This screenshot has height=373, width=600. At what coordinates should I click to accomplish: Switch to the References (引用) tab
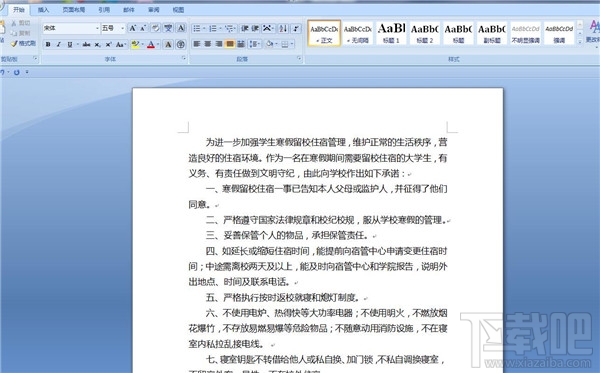(104, 10)
